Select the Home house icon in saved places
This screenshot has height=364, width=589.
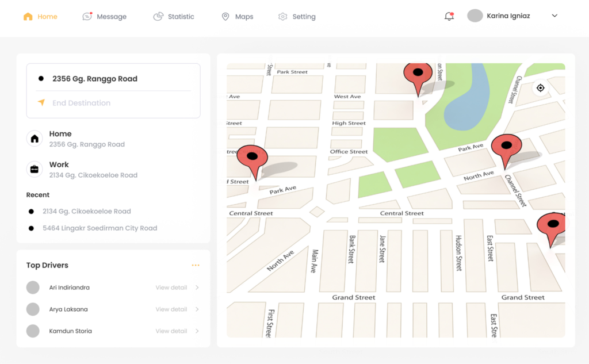pyautogui.click(x=35, y=139)
